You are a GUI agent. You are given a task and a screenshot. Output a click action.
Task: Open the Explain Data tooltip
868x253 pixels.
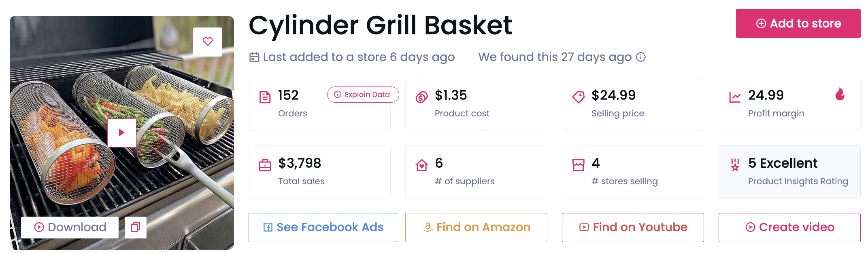tap(363, 95)
